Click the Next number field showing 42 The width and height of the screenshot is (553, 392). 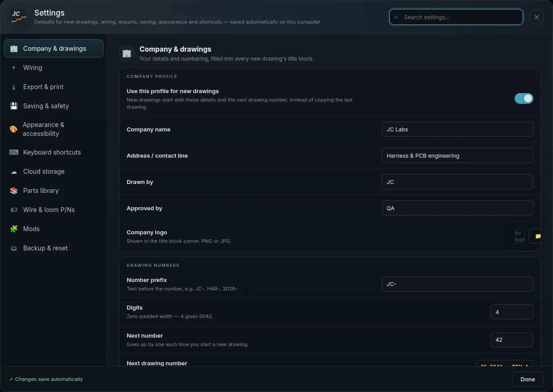pos(512,340)
